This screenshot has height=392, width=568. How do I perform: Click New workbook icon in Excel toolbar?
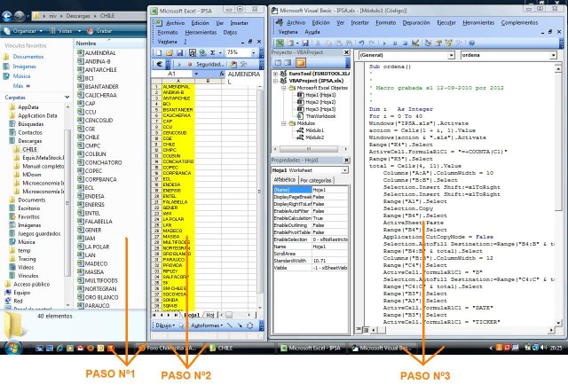[x=159, y=53]
